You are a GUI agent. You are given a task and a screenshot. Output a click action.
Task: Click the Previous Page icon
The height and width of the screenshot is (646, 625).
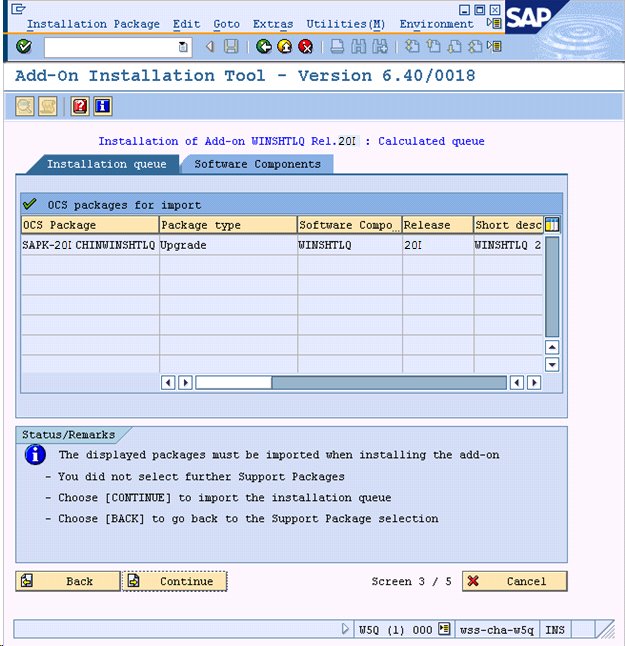(433, 47)
